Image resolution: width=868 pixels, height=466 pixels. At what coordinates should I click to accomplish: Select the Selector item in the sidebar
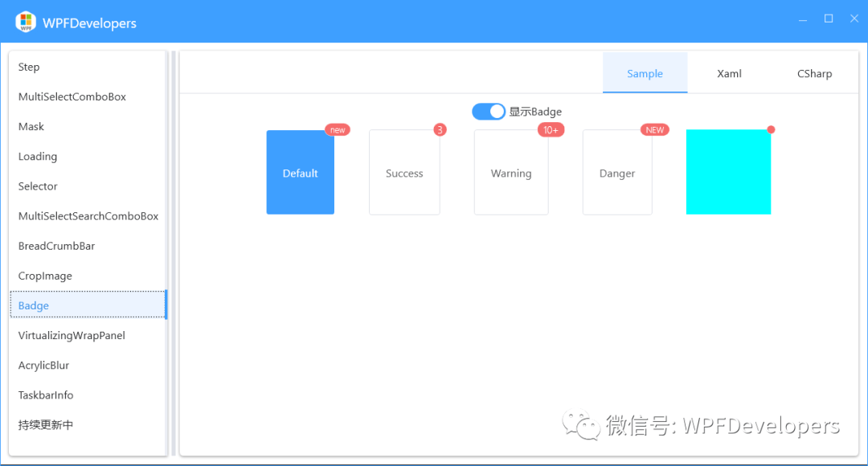click(38, 186)
